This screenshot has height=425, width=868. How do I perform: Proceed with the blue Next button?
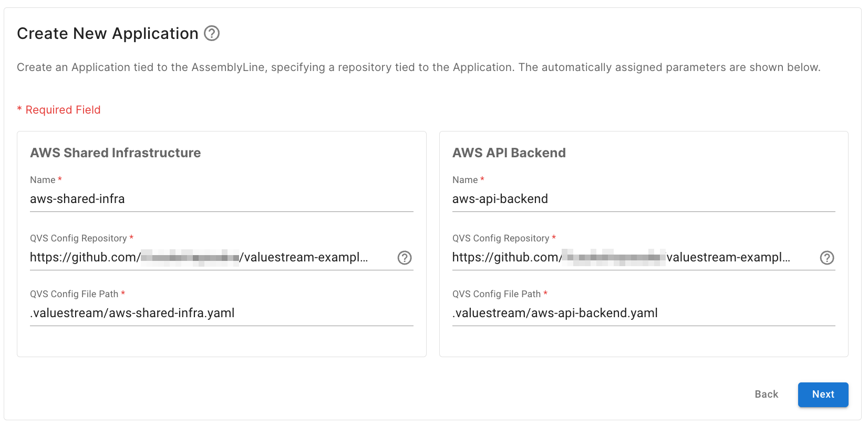823,394
